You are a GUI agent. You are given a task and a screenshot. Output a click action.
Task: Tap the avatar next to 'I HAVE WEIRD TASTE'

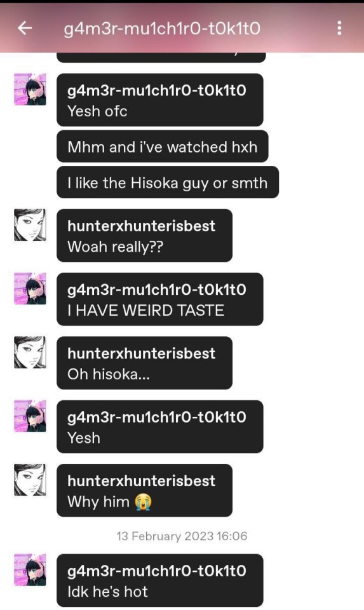[30, 288]
